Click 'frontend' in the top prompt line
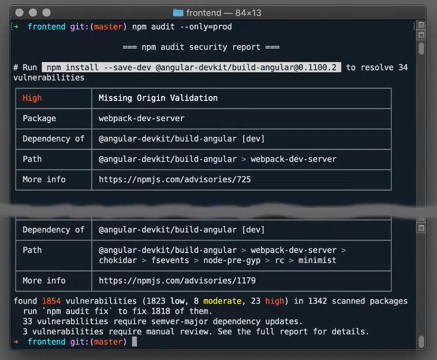This screenshot has height=360, width=437. pyautogui.click(x=47, y=27)
